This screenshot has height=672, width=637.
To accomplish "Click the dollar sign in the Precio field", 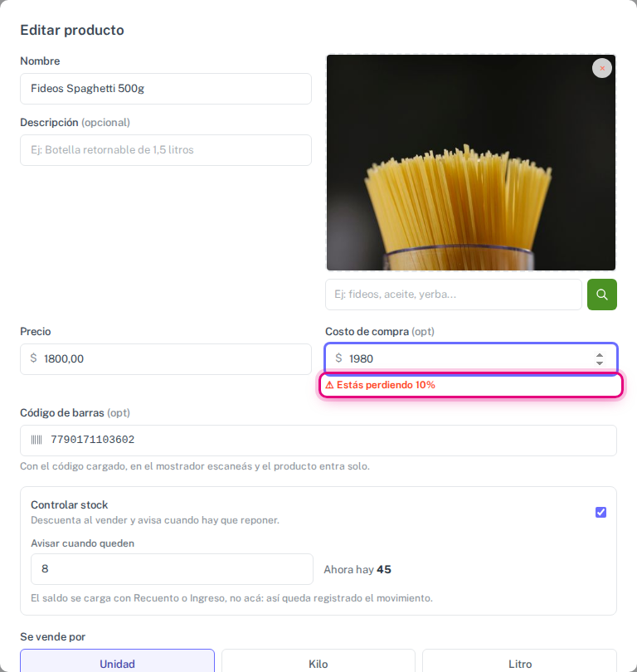I will (33, 358).
